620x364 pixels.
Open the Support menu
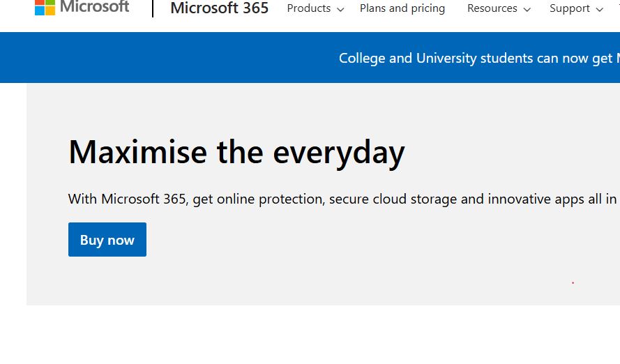click(x=569, y=8)
